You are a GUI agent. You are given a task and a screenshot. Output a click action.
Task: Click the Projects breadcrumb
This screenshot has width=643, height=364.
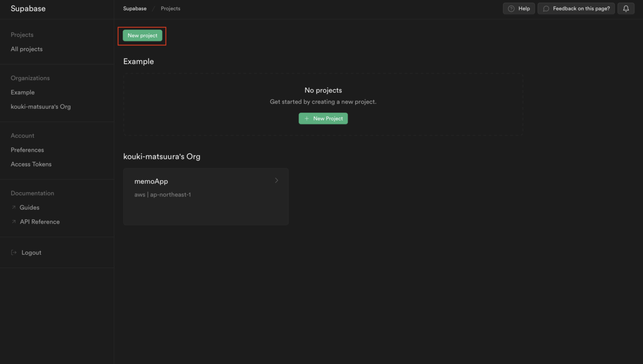coord(170,9)
